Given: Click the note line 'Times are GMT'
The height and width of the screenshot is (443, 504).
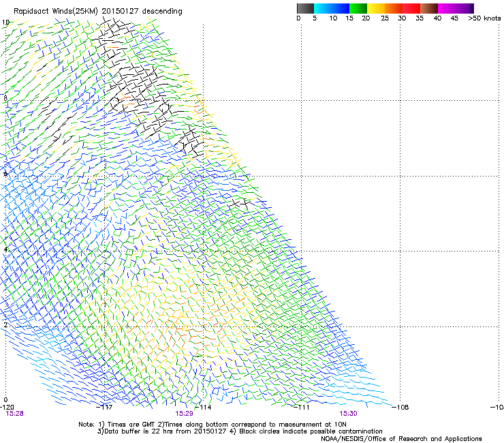Looking at the screenshot, I should tap(131, 425).
